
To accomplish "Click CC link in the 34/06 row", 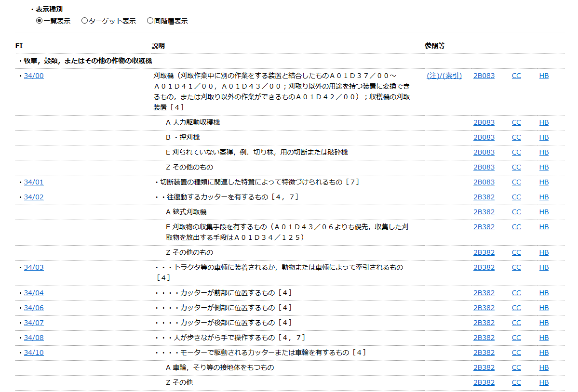I will click(516, 308).
